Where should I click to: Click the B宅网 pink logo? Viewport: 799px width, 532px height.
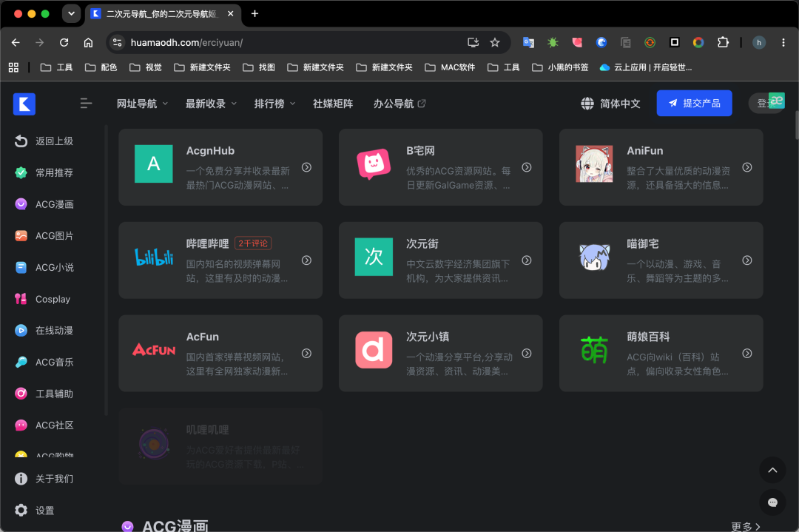374,164
